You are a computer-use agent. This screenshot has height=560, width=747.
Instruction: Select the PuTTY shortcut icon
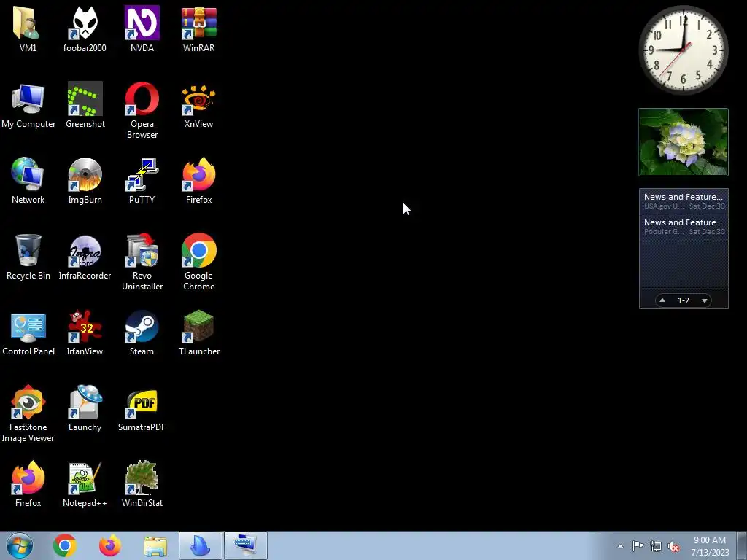tap(142, 181)
